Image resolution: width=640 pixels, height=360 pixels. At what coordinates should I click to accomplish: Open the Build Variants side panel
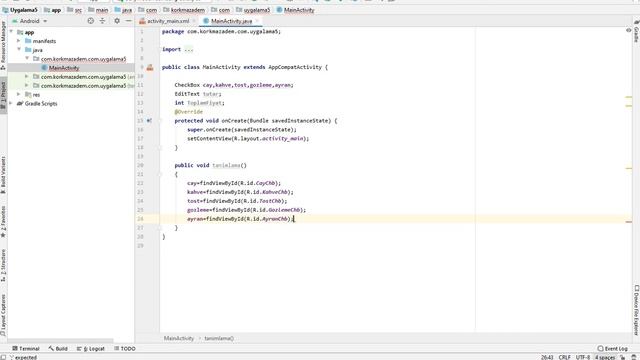[3, 175]
